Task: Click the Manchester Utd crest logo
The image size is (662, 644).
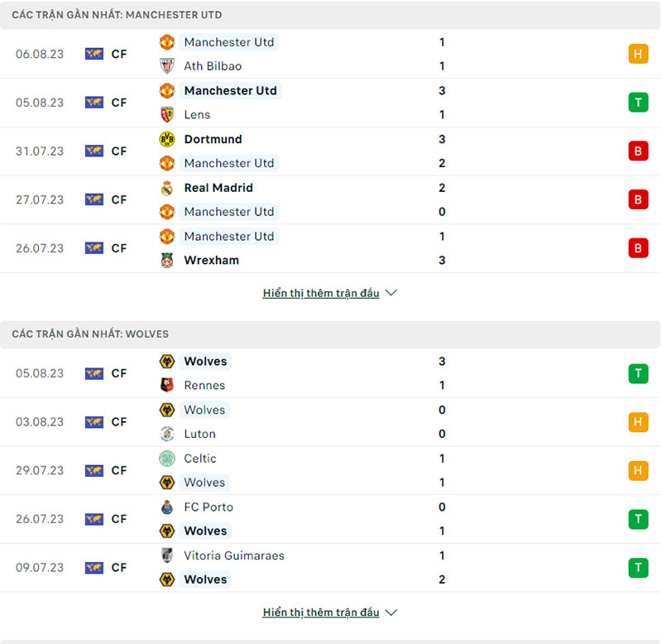Action: point(167,41)
